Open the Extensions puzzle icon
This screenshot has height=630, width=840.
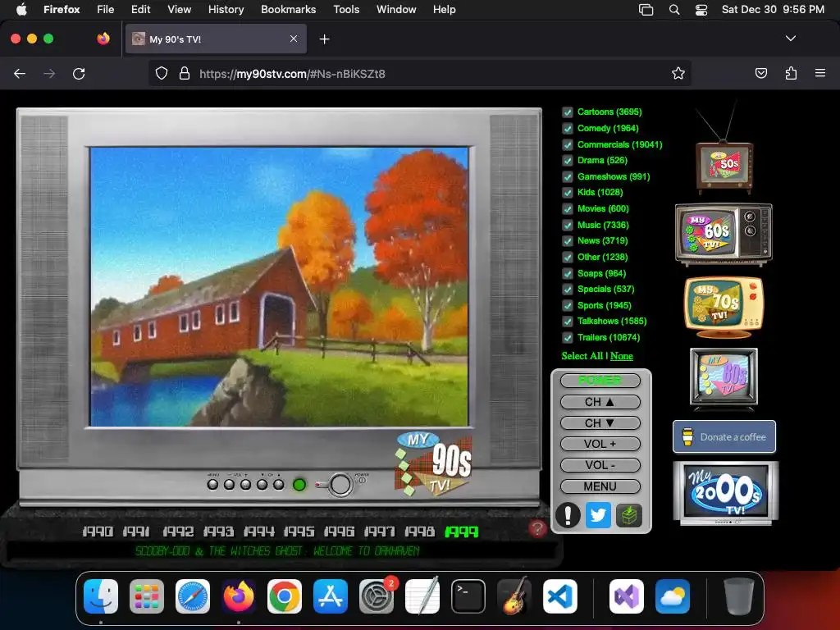[x=791, y=73]
